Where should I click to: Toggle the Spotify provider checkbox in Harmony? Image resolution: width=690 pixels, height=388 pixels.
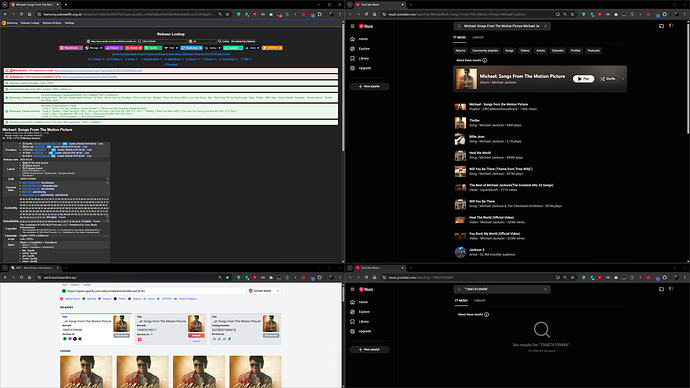[159, 48]
